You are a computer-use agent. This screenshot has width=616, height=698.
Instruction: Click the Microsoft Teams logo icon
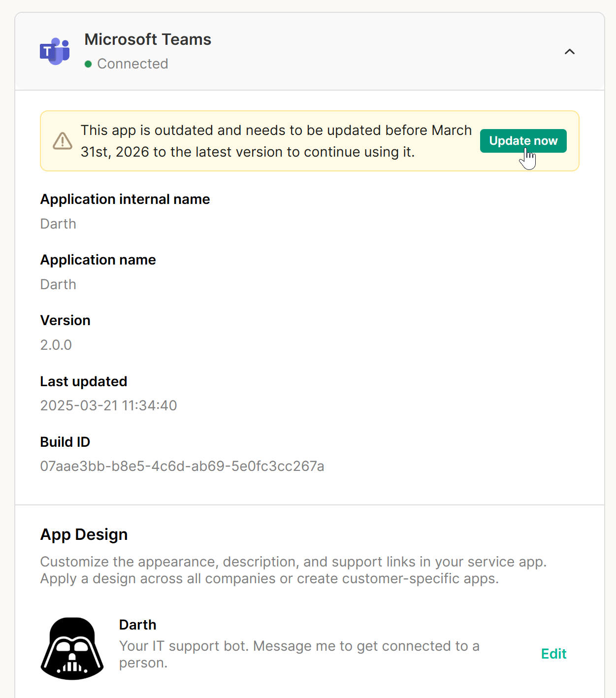55,51
